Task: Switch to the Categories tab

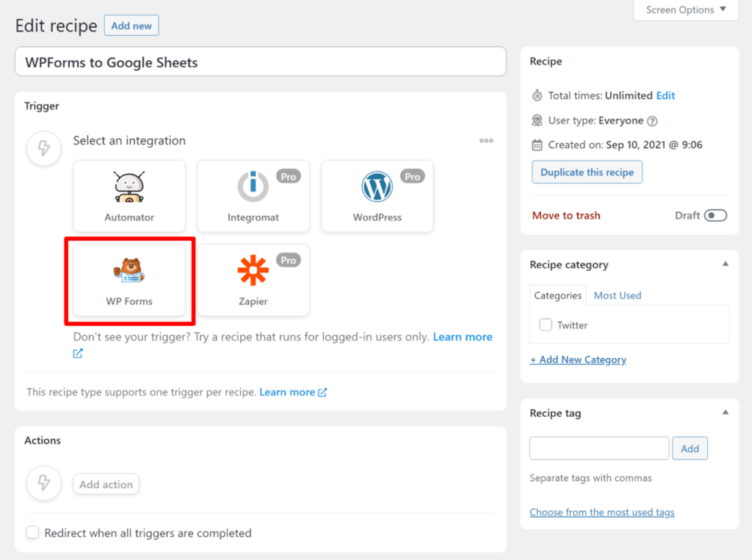Action: coord(558,295)
